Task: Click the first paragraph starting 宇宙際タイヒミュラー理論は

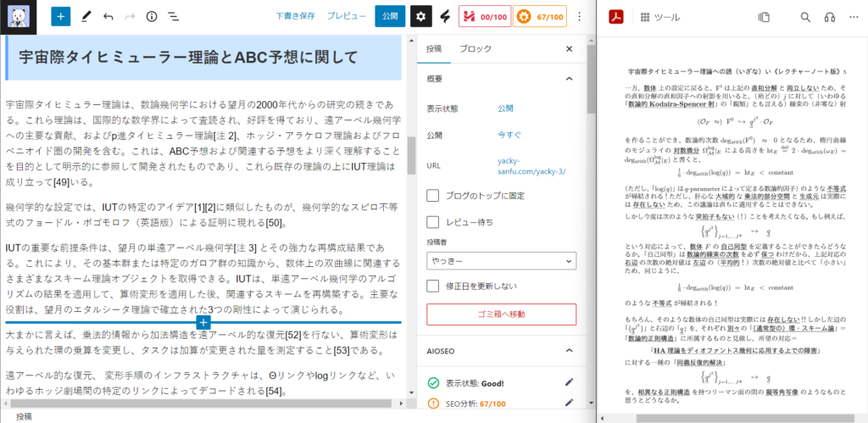Action: point(203,143)
